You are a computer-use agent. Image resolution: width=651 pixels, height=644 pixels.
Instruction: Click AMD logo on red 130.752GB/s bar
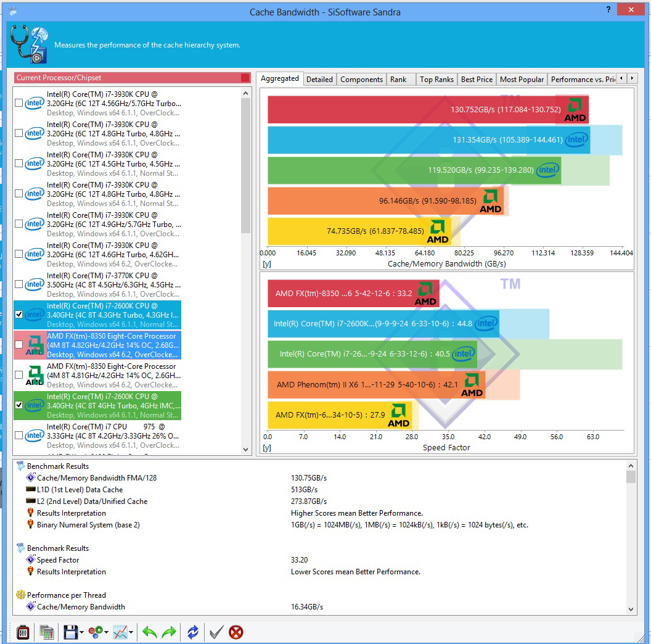575,110
